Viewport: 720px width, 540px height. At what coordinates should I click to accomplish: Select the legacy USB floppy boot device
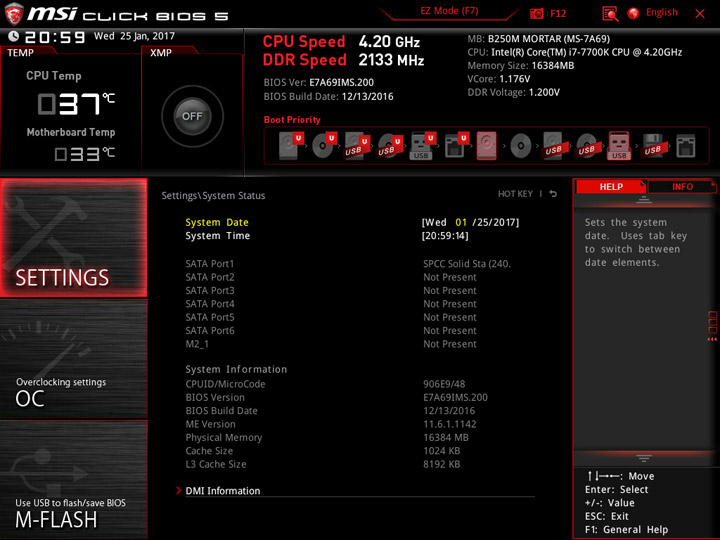coord(652,146)
